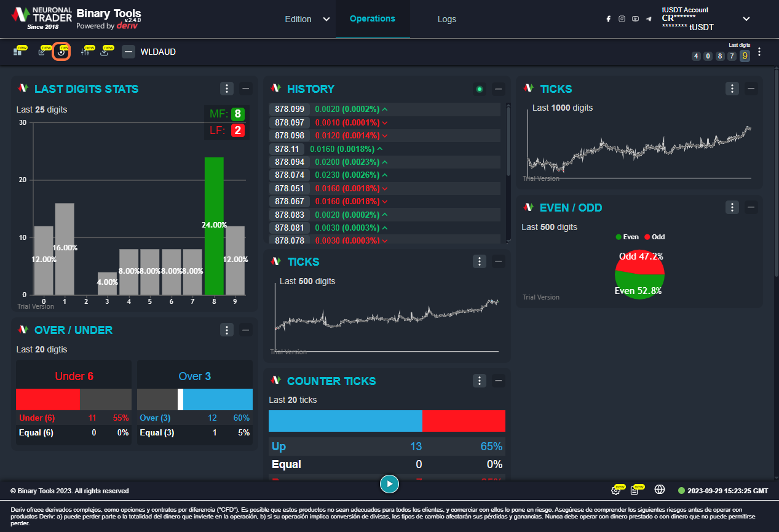Screen dimensions: 779x532
Task: Open the YouTube channel icon
Action: pos(635,19)
